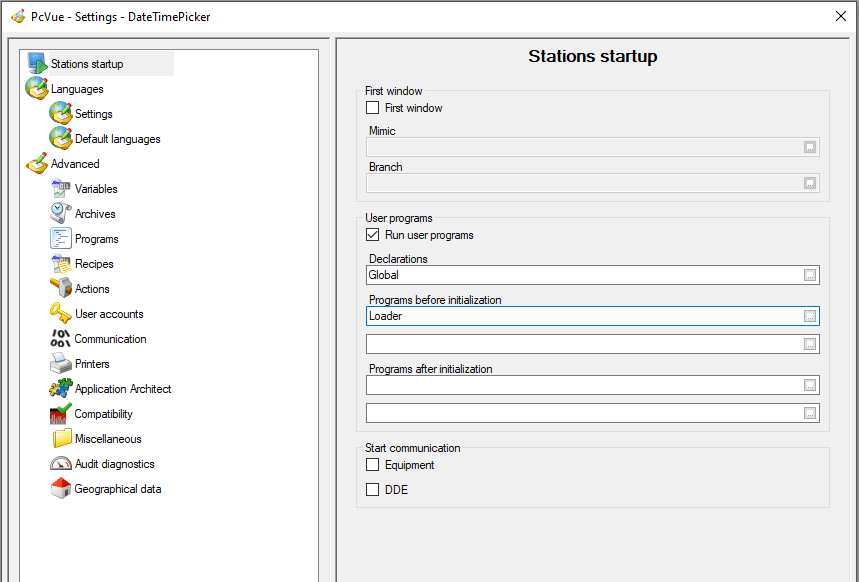The height and width of the screenshot is (582, 859).
Task: Open Default languages tree item
Action: pyautogui.click(x=117, y=139)
